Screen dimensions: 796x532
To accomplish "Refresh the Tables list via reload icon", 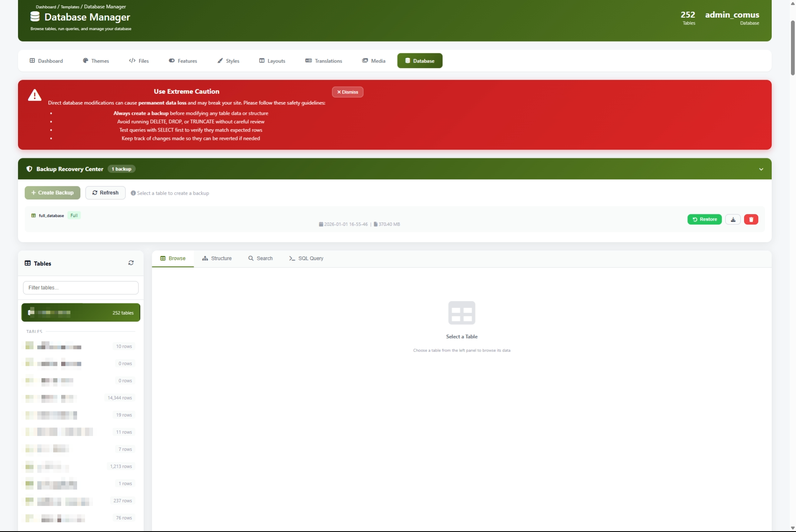I will [x=131, y=263].
